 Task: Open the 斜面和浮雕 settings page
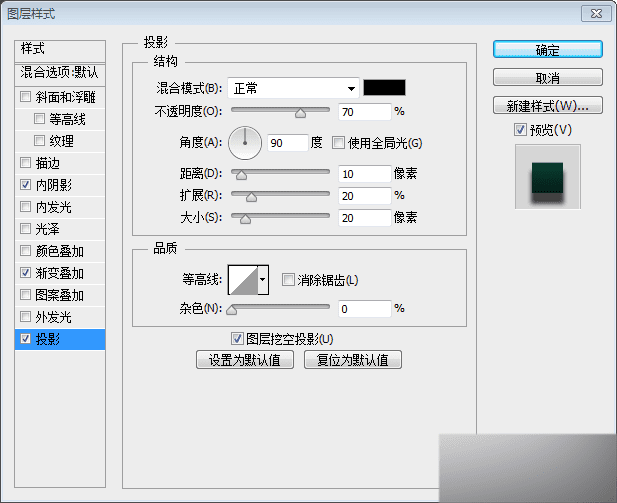pyautogui.click(x=65, y=97)
